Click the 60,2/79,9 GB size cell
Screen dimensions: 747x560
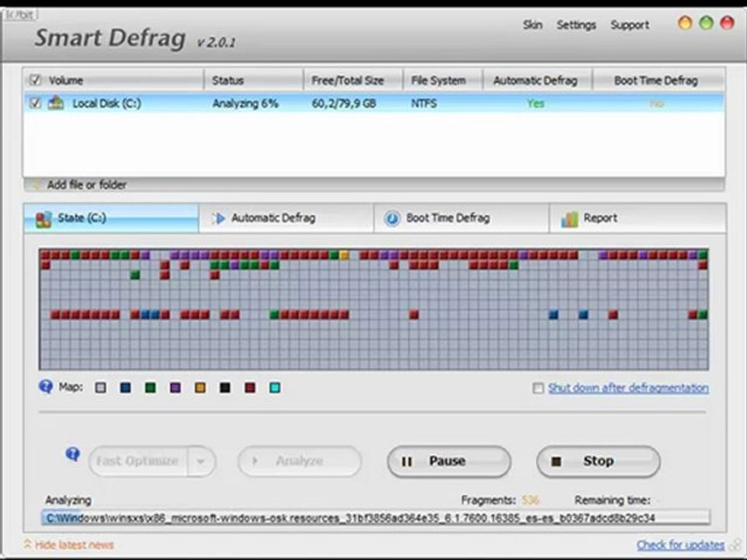pyautogui.click(x=344, y=103)
